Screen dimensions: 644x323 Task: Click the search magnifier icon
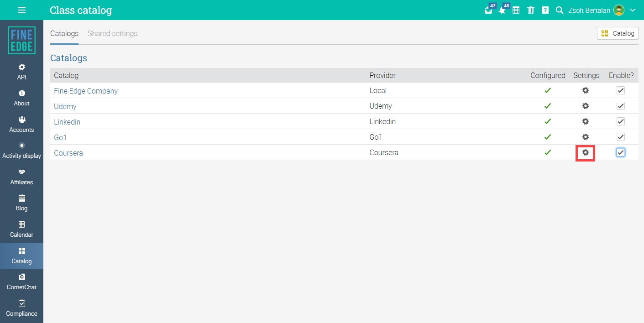tap(560, 10)
